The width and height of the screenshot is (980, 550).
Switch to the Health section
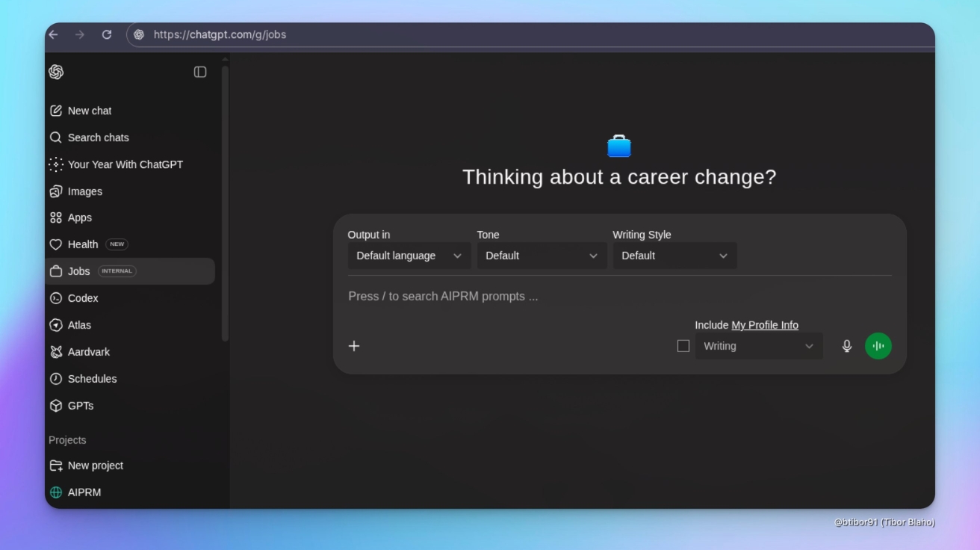tap(83, 244)
